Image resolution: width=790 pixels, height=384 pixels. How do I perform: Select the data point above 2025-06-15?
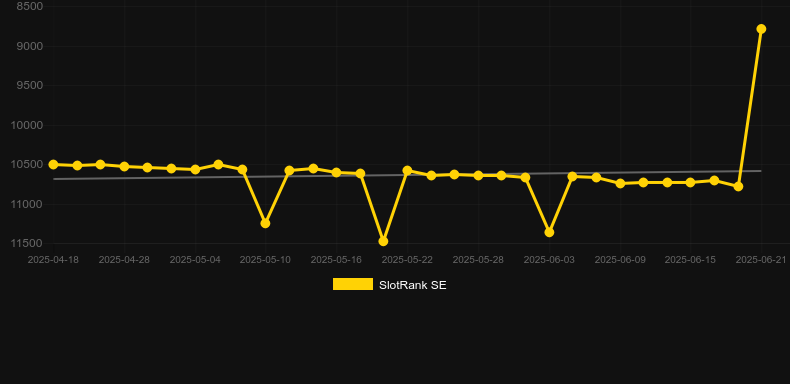pyautogui.click(x=690, y=182)
